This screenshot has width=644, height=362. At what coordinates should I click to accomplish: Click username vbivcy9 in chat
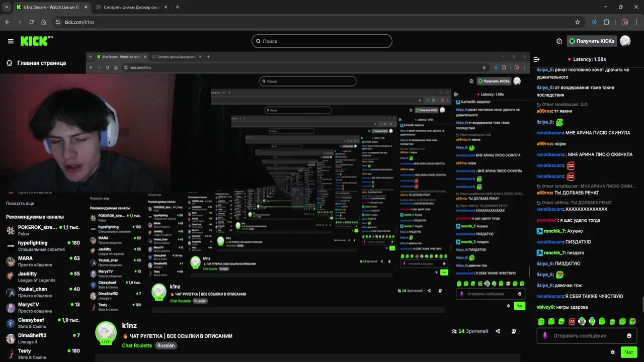click(545, 307)
